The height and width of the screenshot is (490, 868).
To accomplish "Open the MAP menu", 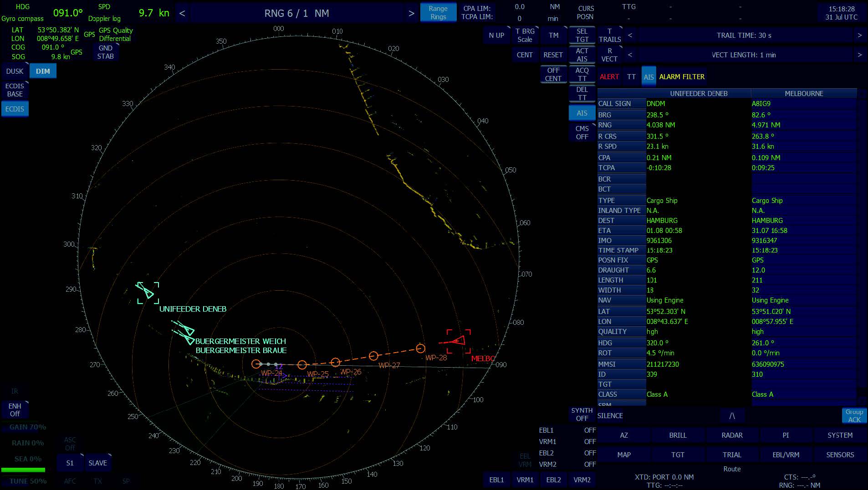I will click(624, 455).
